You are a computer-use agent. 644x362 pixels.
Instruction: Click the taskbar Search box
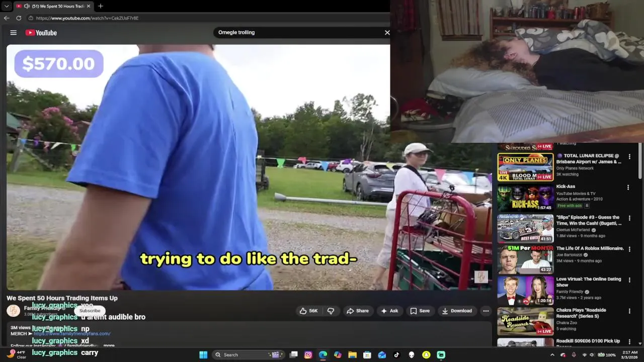tap(249, 355)
